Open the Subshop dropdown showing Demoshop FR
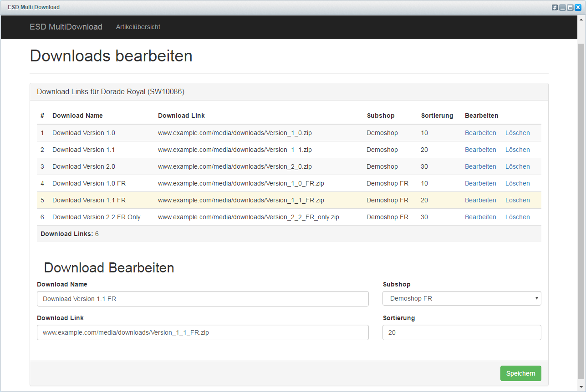586x392 pixels. coord(462,299)
